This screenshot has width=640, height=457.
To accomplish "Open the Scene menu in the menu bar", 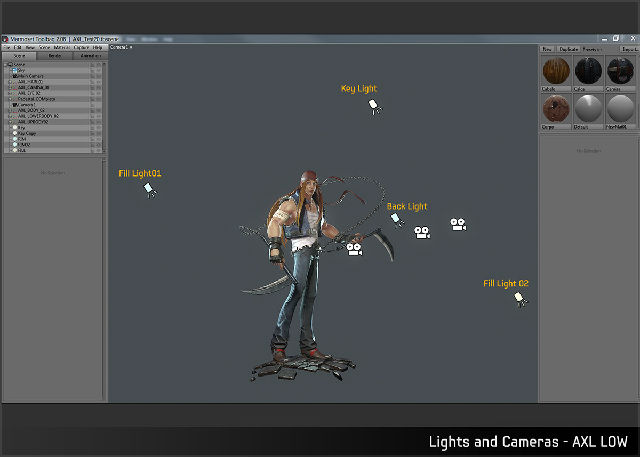I will [44, 47].
